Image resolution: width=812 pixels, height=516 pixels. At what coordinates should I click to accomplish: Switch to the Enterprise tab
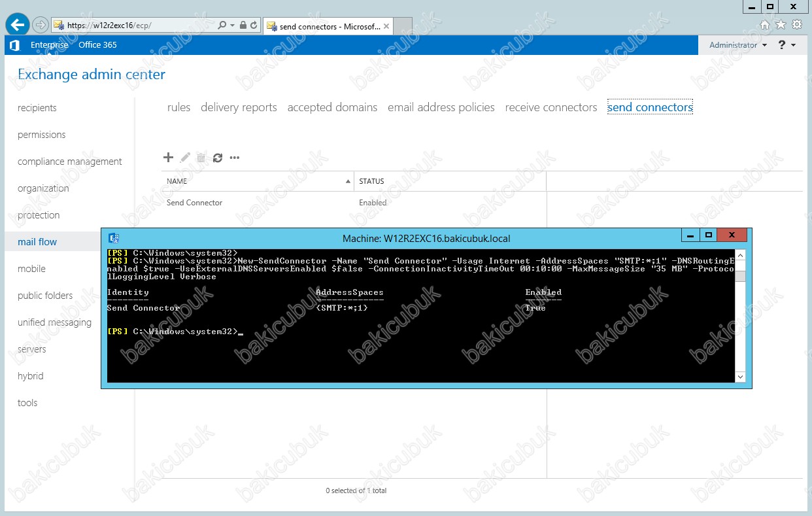(x=49, y=44)
